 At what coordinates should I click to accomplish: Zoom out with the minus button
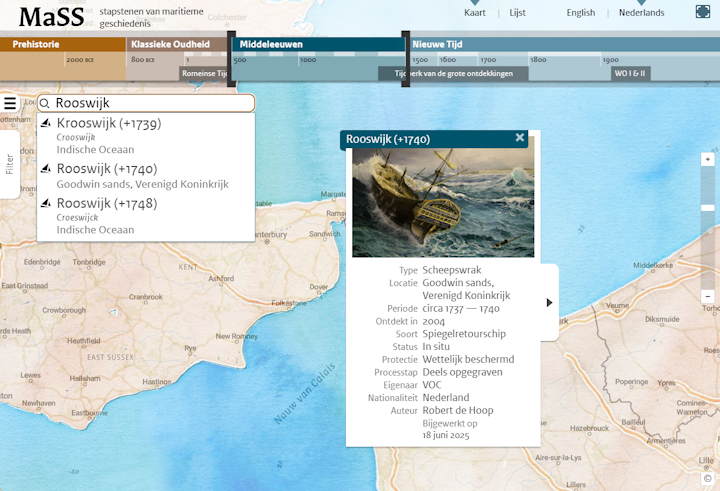708,296
